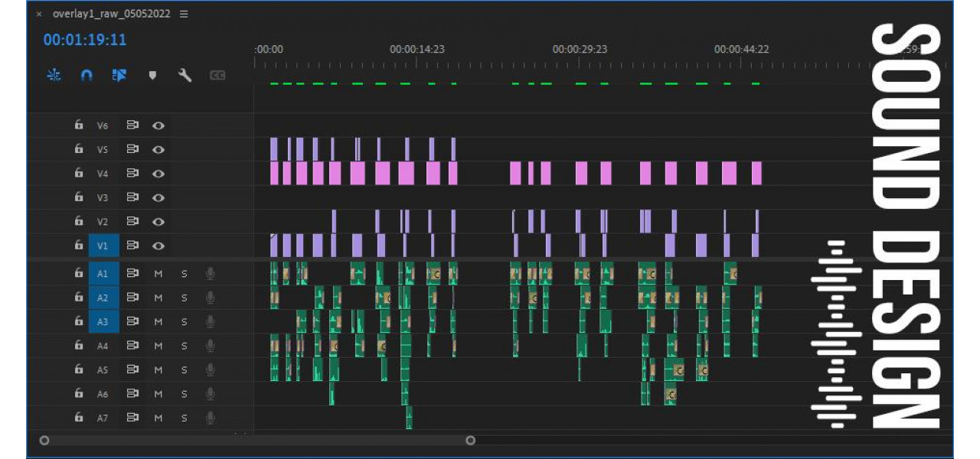This screenshot has height=459, width=980.
Task: Toggle sync lock on track V6
Action: pos(132,125)
